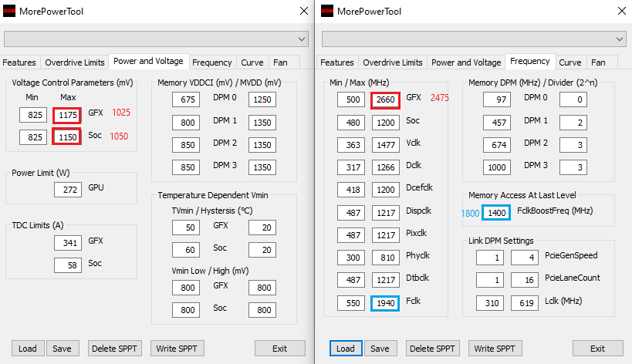Select the GFX min voltage field

pyautogui.click(x=33, y=115)
